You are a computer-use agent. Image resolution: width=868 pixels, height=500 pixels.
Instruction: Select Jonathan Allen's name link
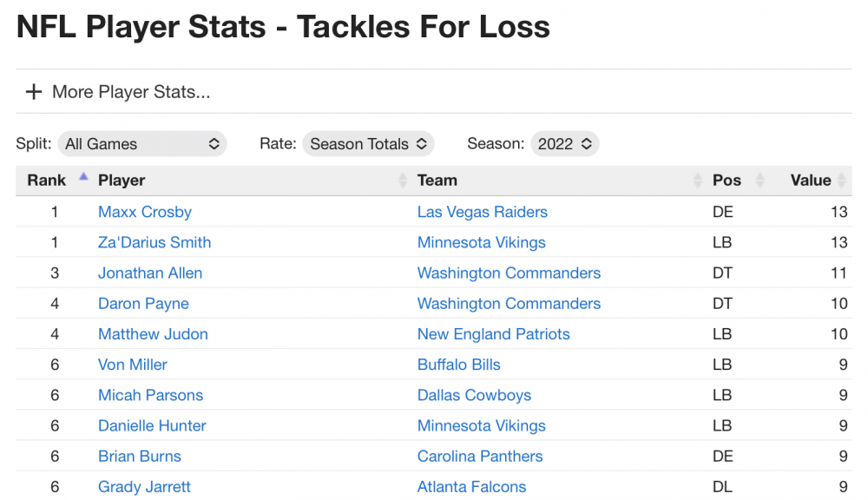[150, 273]
